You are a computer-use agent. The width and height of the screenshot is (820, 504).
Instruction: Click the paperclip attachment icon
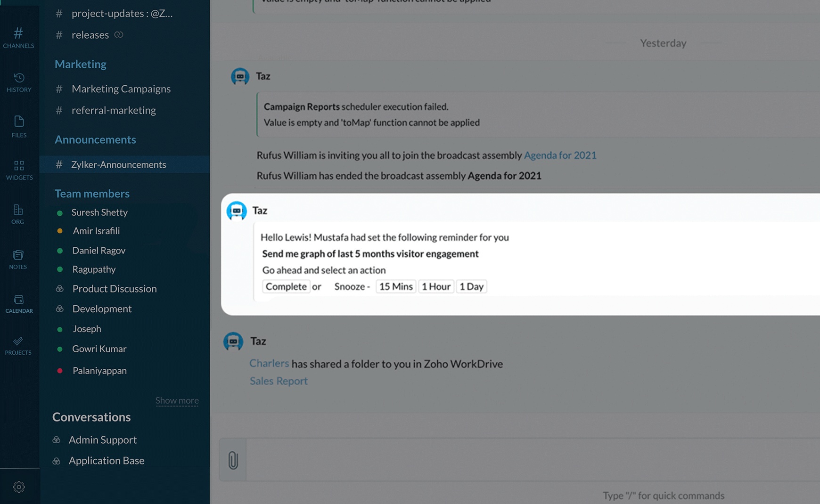(x=233, y=460)
